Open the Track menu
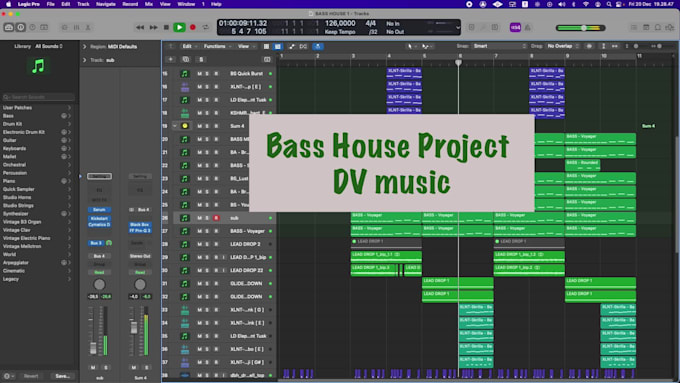680x383 pixels. click(83, 4)
